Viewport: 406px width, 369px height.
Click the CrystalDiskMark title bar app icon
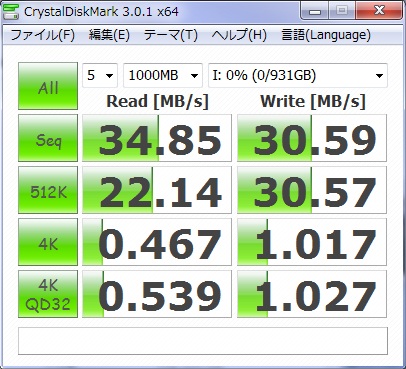coord(10,12)
